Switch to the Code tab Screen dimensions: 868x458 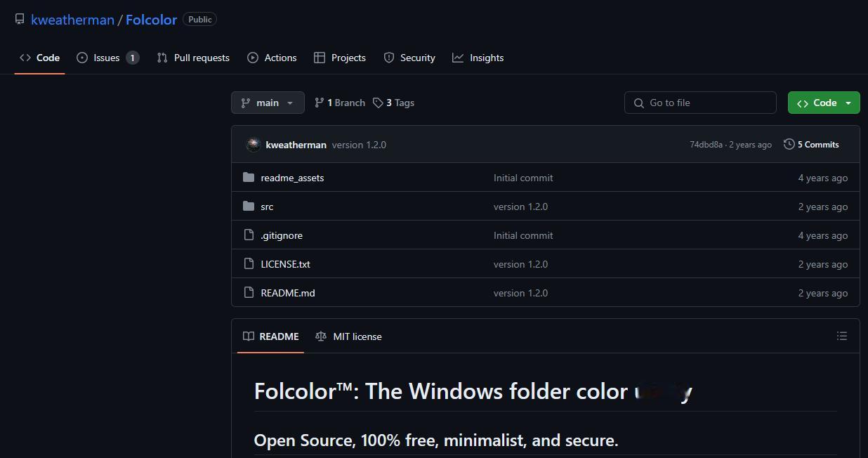[x=40, y=58]
